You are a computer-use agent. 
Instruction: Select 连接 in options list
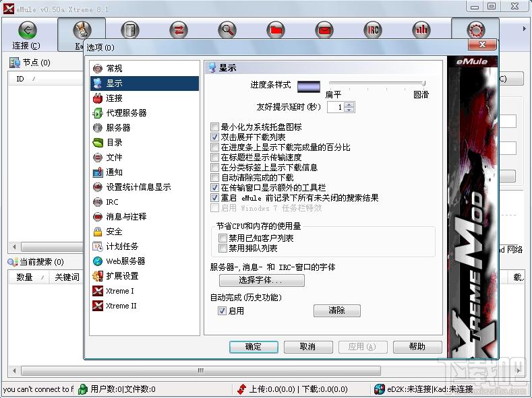(144, 98)
